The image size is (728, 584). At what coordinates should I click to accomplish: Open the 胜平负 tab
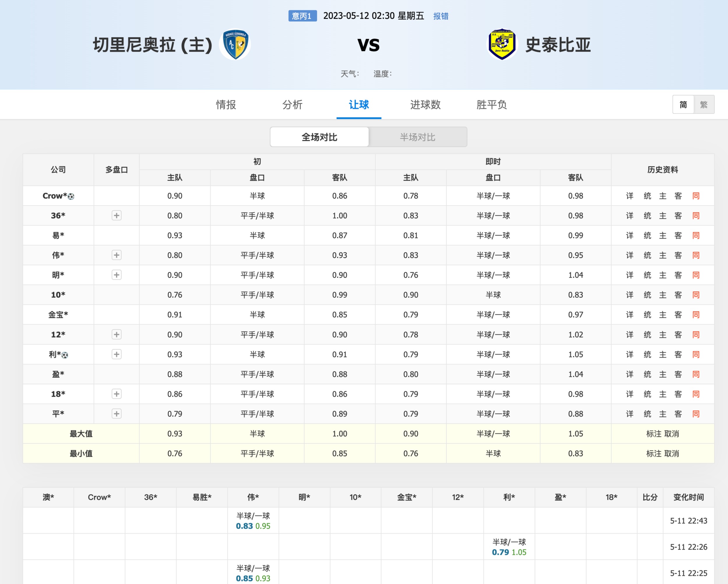[x=492, y=105]
